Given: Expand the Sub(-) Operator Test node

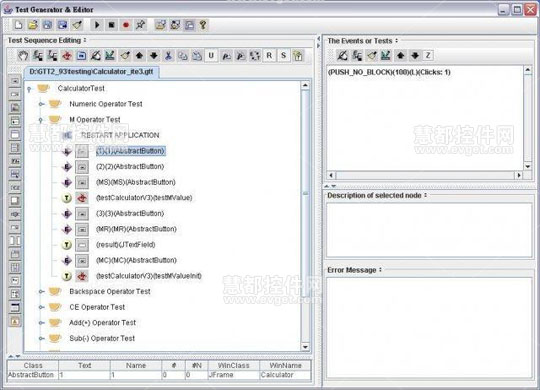Looking at the screenshot, I should [41, 339].
